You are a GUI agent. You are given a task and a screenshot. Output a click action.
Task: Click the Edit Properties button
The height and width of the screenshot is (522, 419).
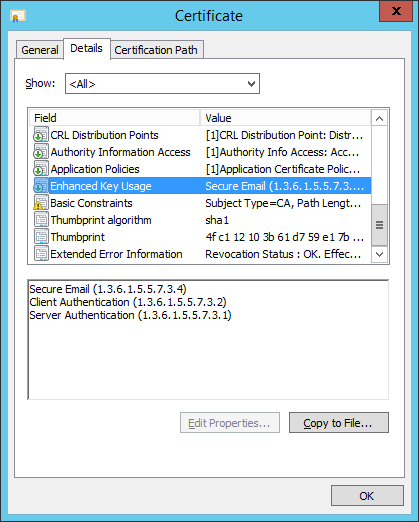(230, 423)
